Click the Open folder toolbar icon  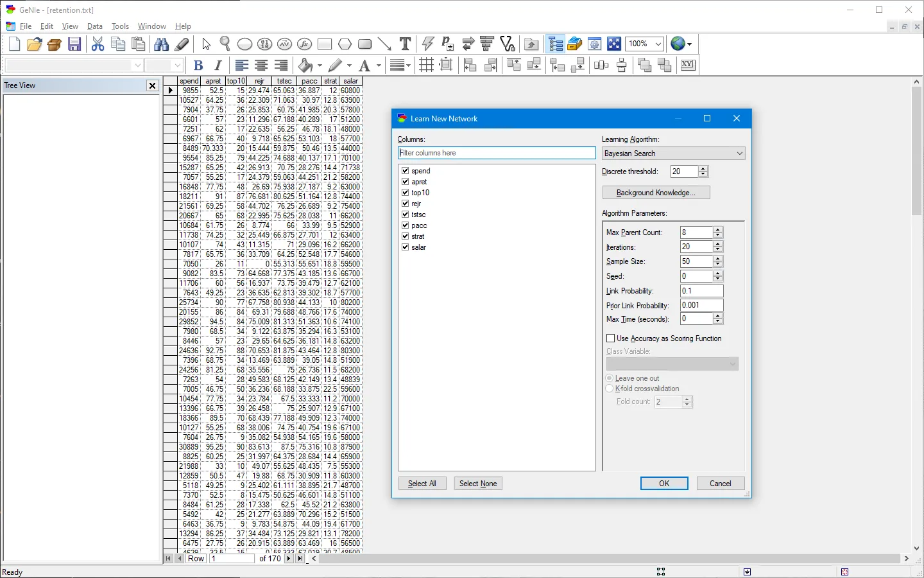[x=35, y=44]
